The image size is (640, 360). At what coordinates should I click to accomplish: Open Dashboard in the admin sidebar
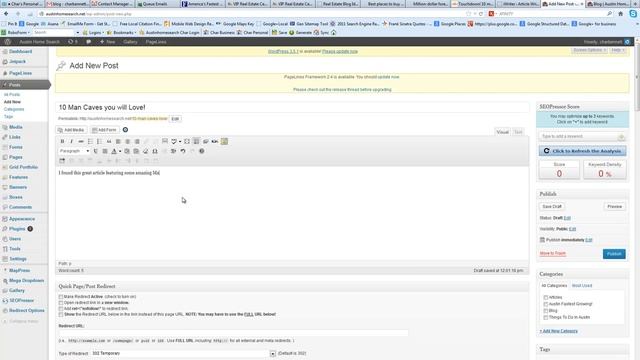(x=20, y=51)
